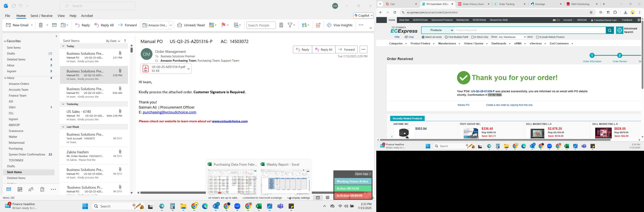The image size is (644, 212).
Task: Expand the Copilot dropdown
Action: tap(372, 16)
